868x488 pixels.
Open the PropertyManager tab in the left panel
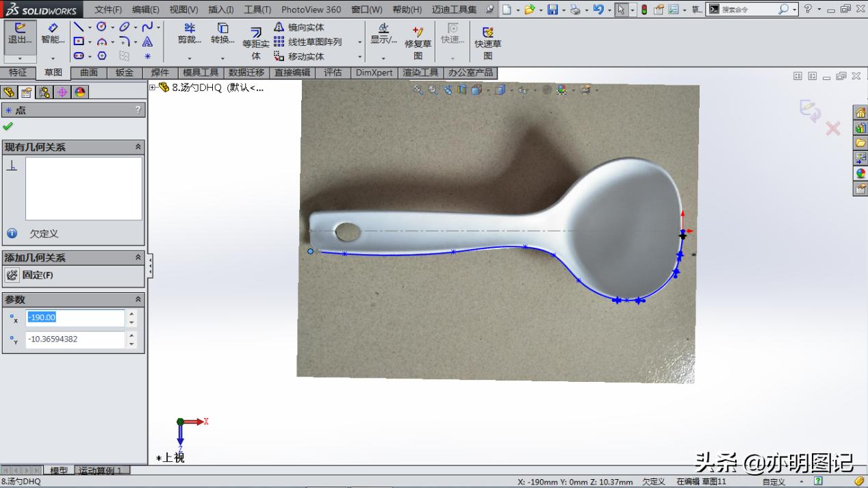(27, 92)
